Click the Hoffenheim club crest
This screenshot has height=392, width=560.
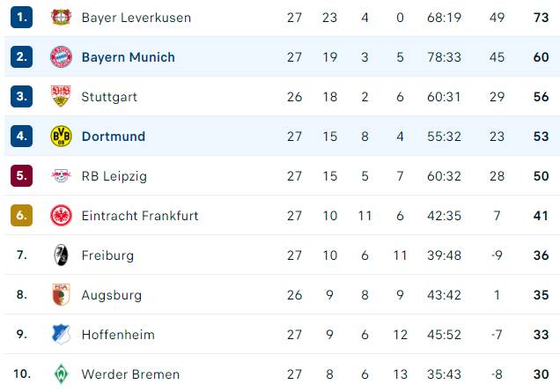[x=61, y=335]
